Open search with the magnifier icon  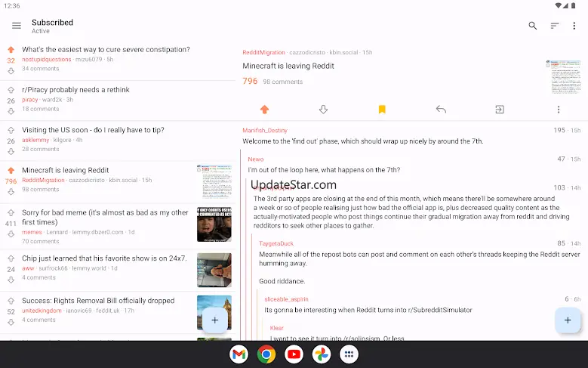532,26
